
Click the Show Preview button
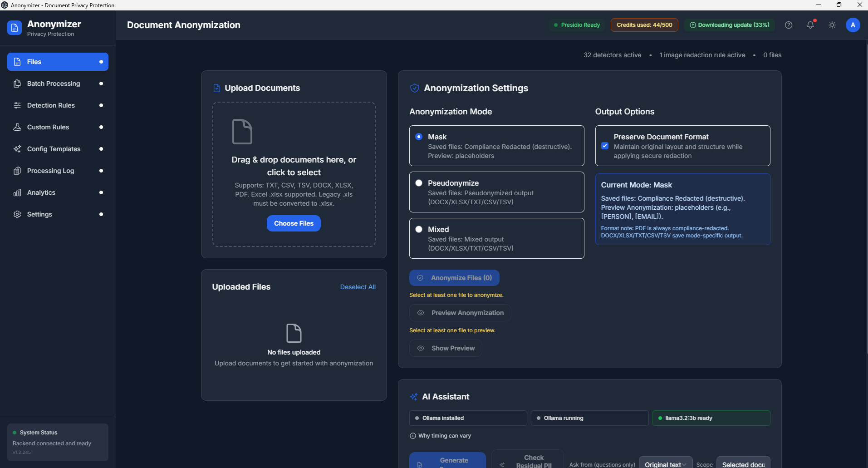(446, 348)
